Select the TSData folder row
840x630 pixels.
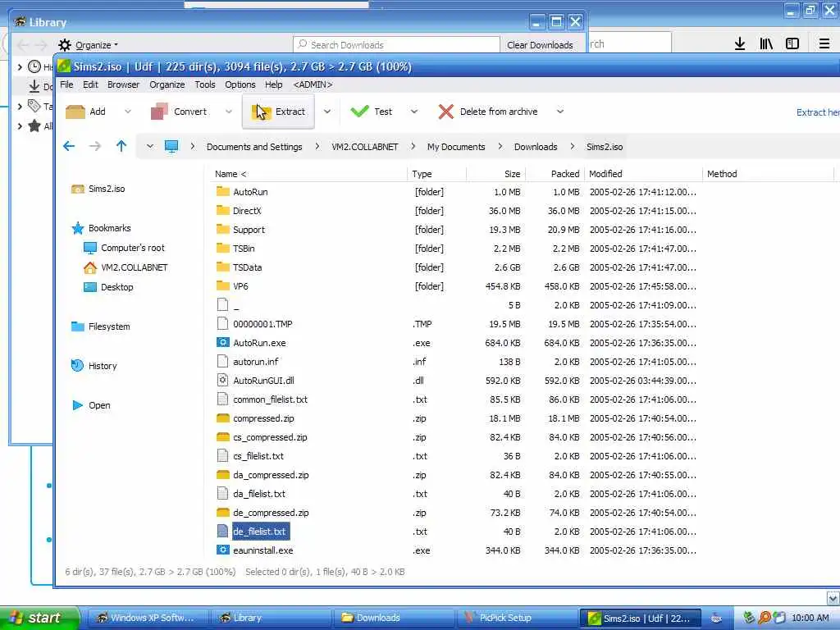(x=455, y=267)
